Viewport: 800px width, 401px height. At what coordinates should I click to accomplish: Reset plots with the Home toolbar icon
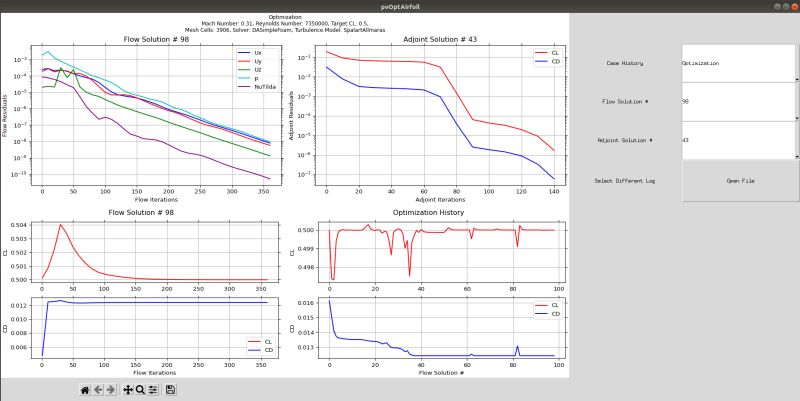click(85, 390)
